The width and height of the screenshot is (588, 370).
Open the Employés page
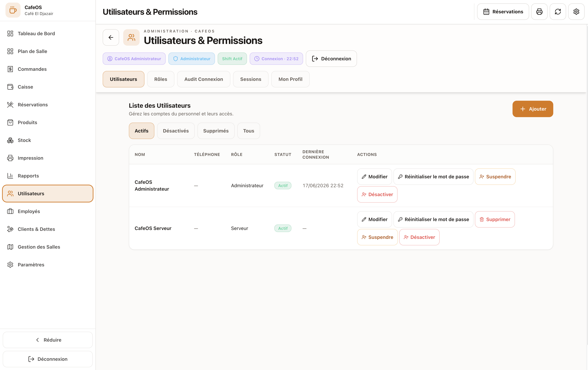click(48, 212)
